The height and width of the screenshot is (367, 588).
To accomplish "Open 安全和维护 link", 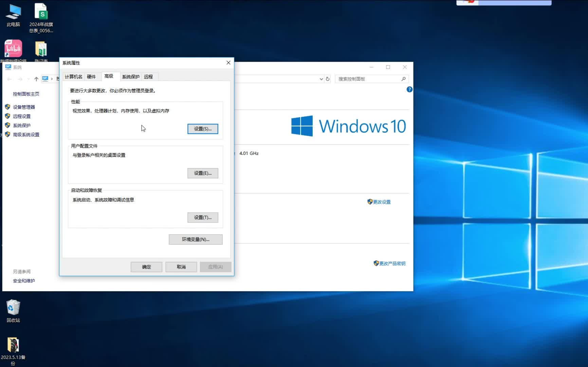I will [x=24, y=281].
